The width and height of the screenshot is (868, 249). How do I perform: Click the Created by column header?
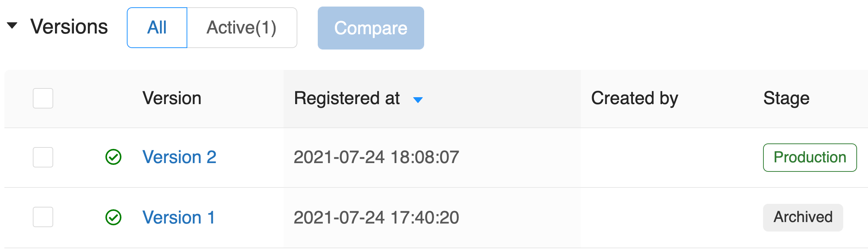tap(634, 98)
